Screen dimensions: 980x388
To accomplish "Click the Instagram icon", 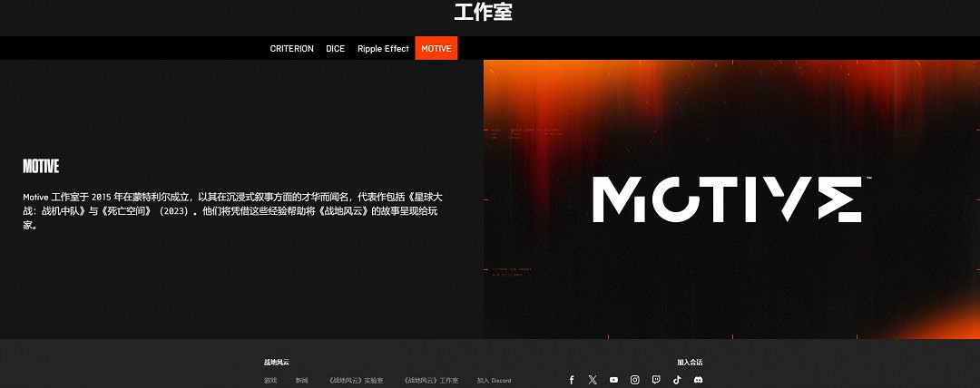I will (635, 380).
